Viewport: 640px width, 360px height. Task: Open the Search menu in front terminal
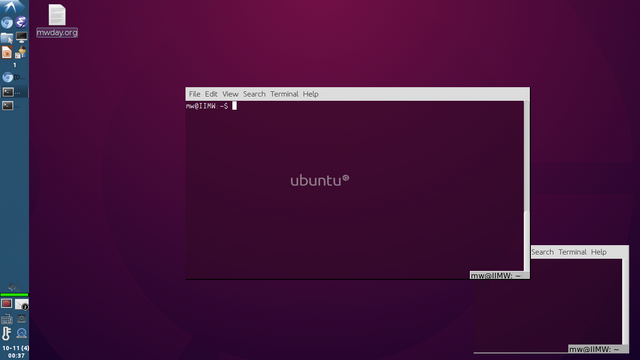tap(254, 94)
